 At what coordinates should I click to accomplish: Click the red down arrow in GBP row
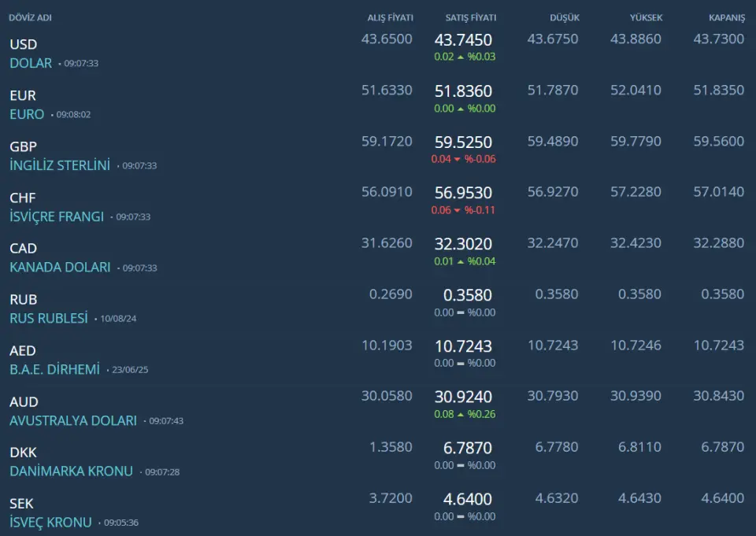tap(461, 160)
